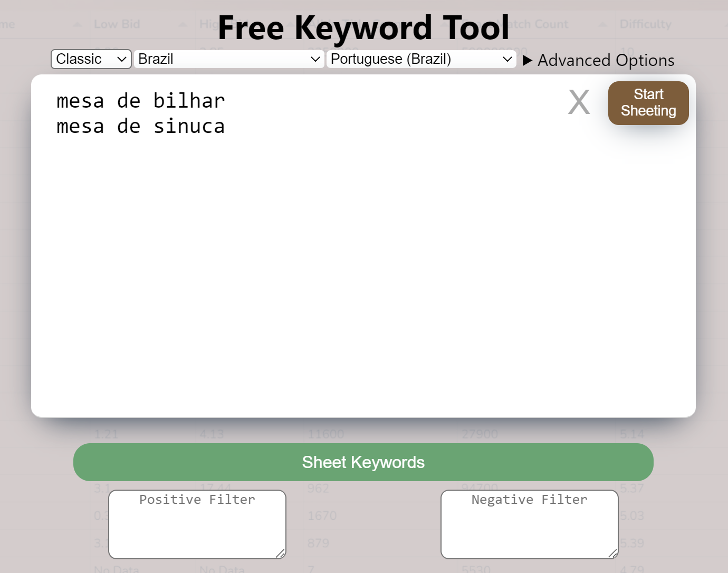Open the Portuguese (Brazil) language dropdown

tap(420, 59)
